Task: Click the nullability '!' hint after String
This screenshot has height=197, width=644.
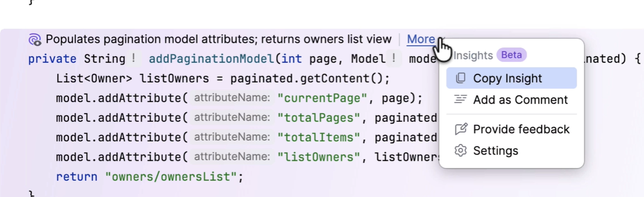Action: [x=134, y=59]
